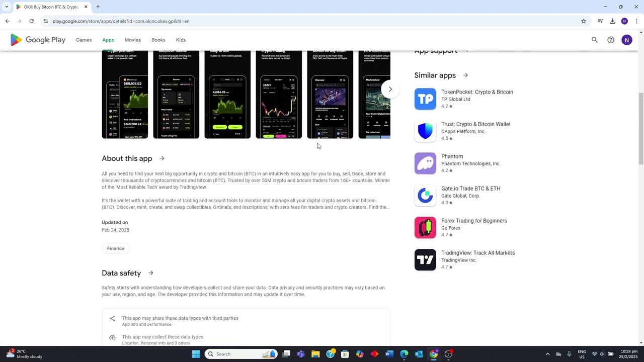Open the TokenPocket app icon
The height and width of the screenshot is (362, 644).
coord(425,99)
